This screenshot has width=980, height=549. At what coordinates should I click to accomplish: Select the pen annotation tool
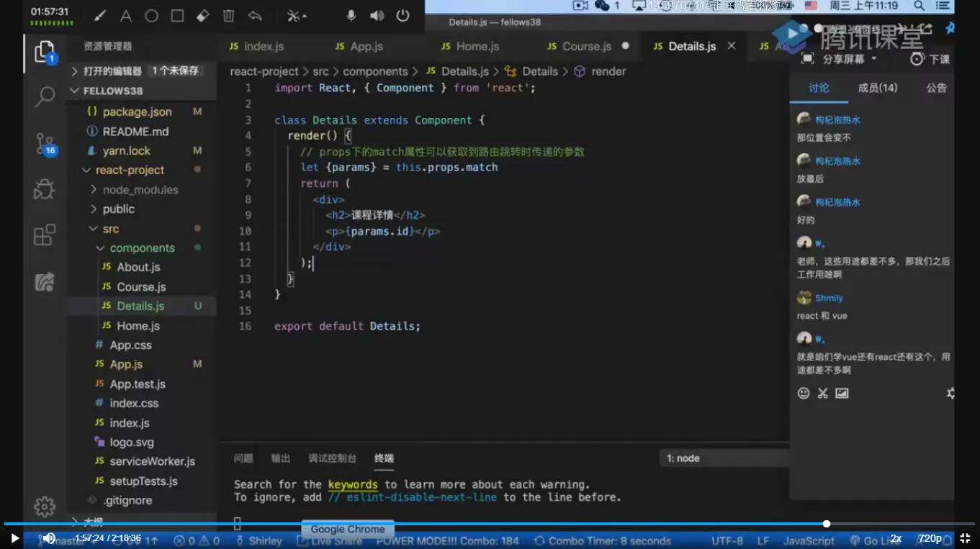(x=100, y=16)
